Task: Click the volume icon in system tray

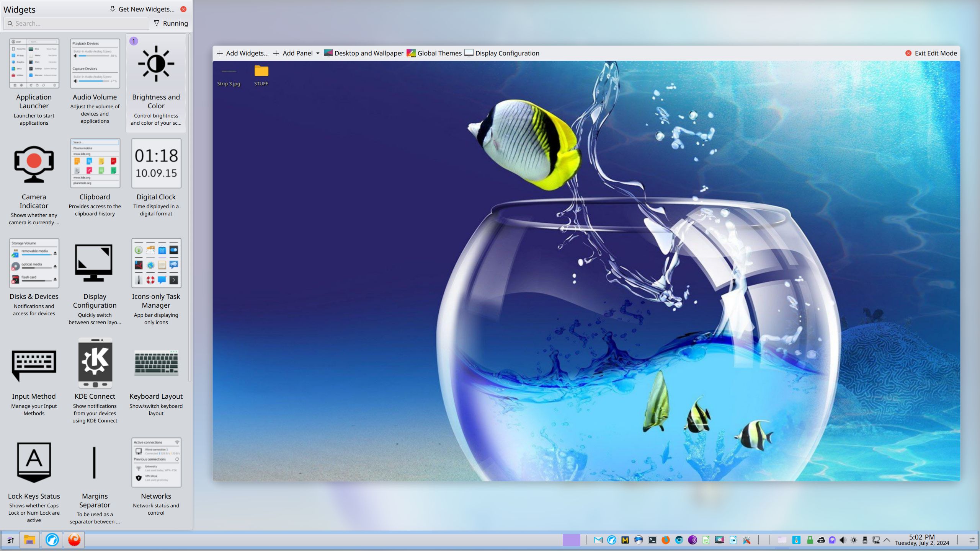Action: click(843, 540)
